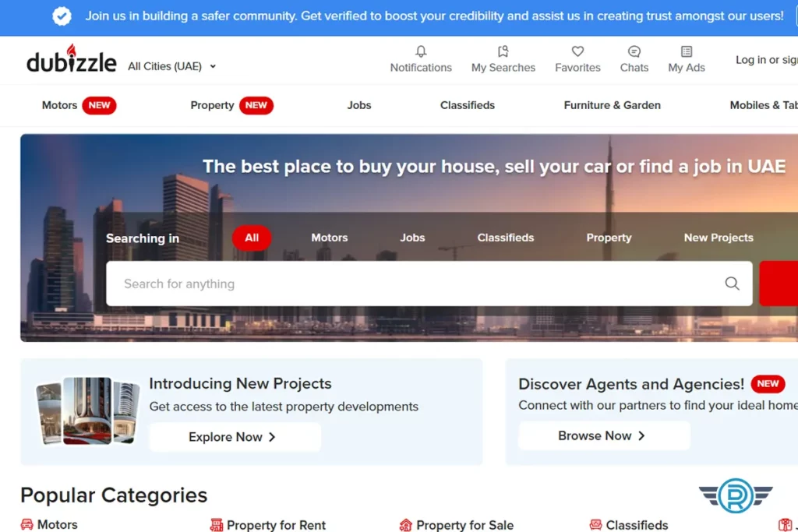Select the All search filter
This screenshot has width=798, height=532.
(x=252, y=238)
